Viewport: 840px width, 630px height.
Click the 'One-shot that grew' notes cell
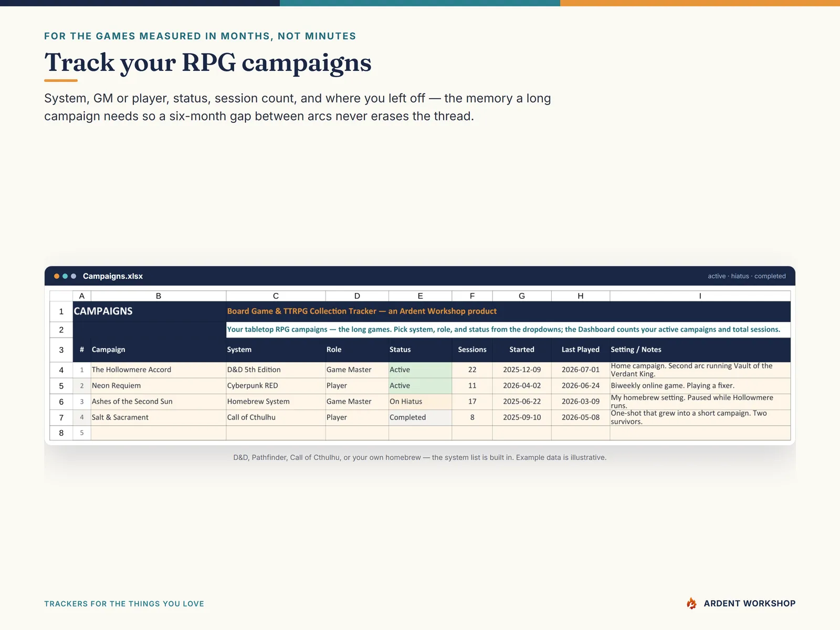700,417
